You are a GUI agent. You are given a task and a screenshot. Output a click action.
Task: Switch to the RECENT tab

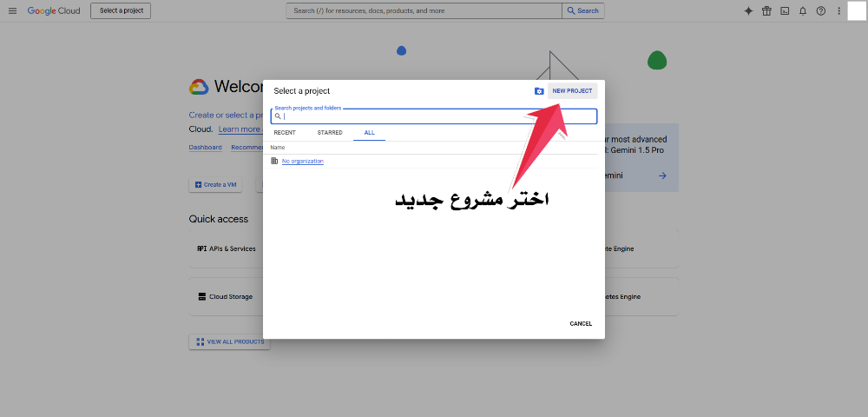(x=285, y=133)
